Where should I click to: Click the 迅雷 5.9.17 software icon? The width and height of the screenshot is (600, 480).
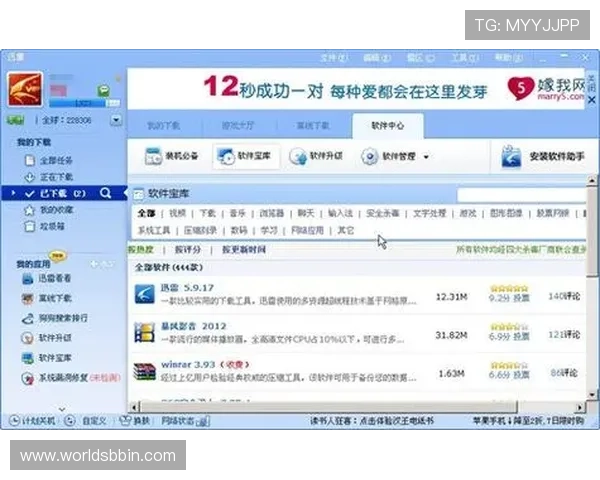[x=145, y=294]
